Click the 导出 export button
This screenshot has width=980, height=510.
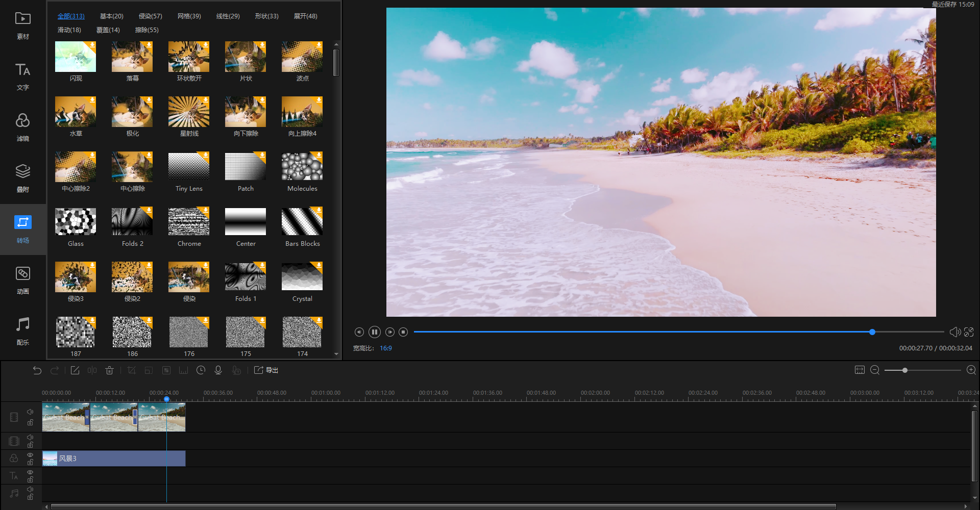pos(266,370)
